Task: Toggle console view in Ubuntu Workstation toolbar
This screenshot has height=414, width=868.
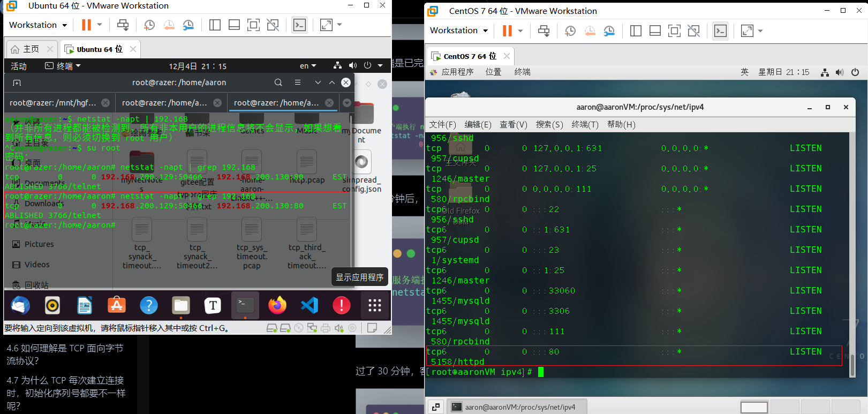Action: [x=300, y=25]
